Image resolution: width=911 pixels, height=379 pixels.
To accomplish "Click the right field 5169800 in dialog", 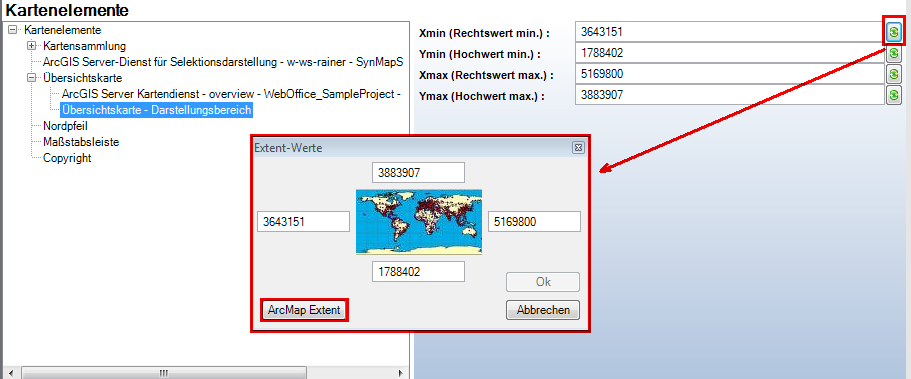I will pyautogui.click(x=534, y=221).
